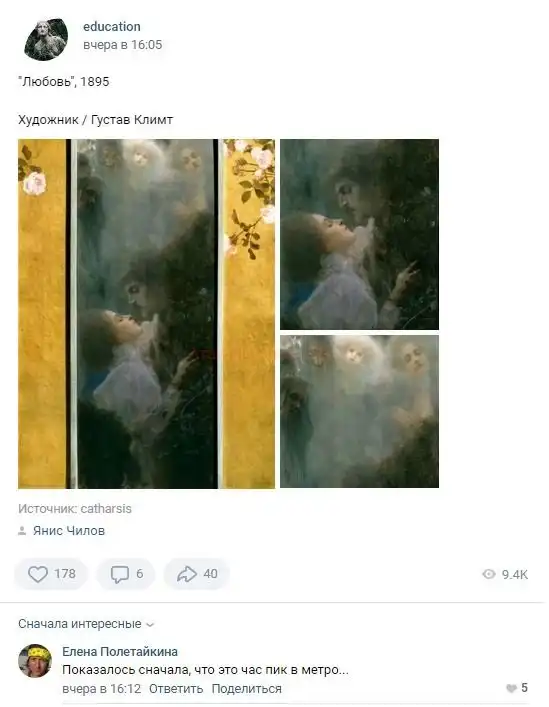This screenshot has width=549, height=707.
Task: Open commenter name Елена Полетайкина
Action: point(120,652)
